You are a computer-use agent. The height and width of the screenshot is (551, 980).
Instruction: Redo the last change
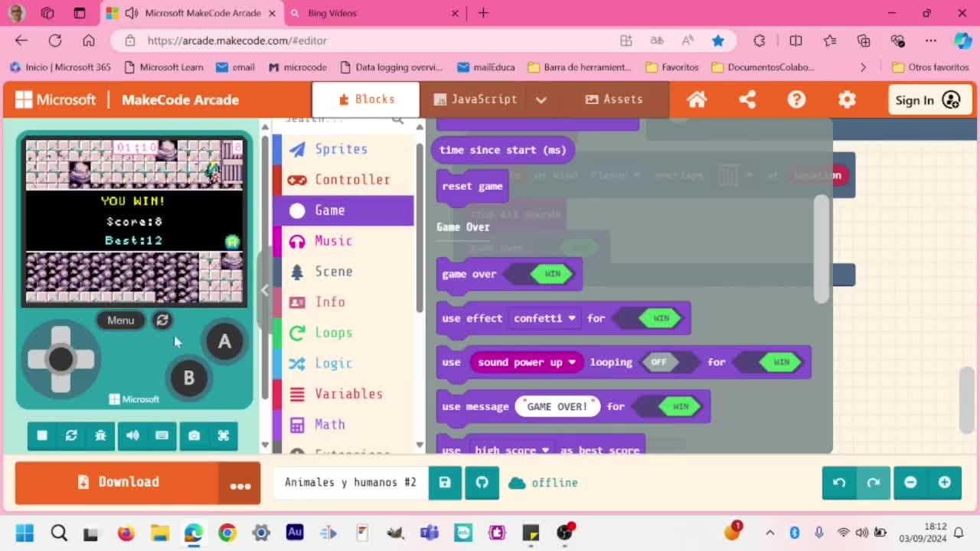point(874,483)
